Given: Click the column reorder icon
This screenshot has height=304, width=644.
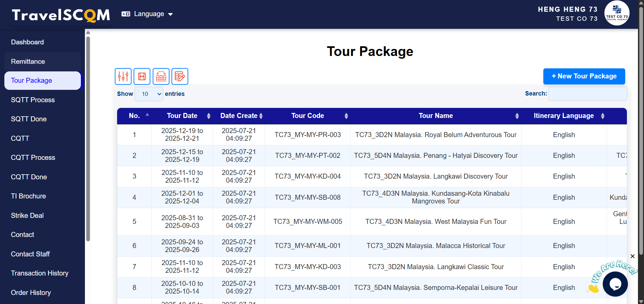Looking at the screenshot, I should [161, 76].
